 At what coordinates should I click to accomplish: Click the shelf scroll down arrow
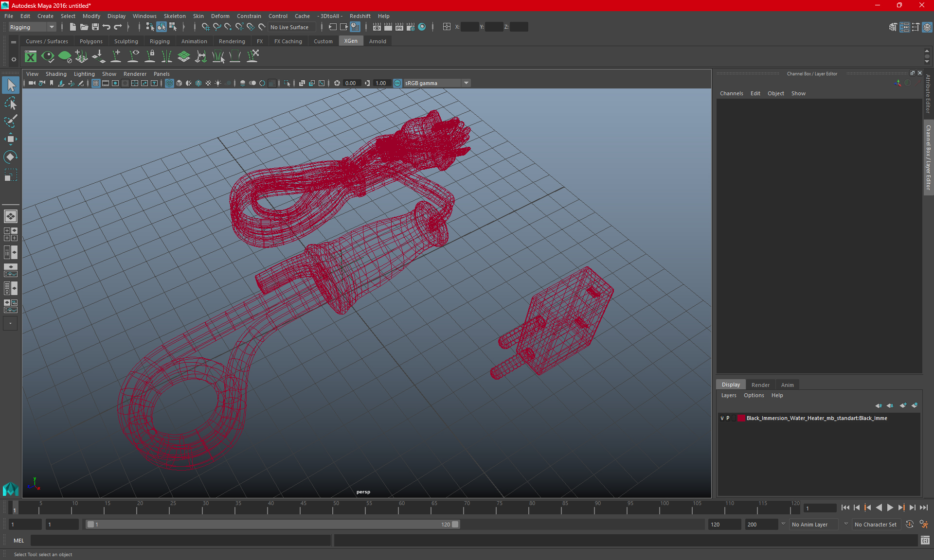[x=927, y=62]
